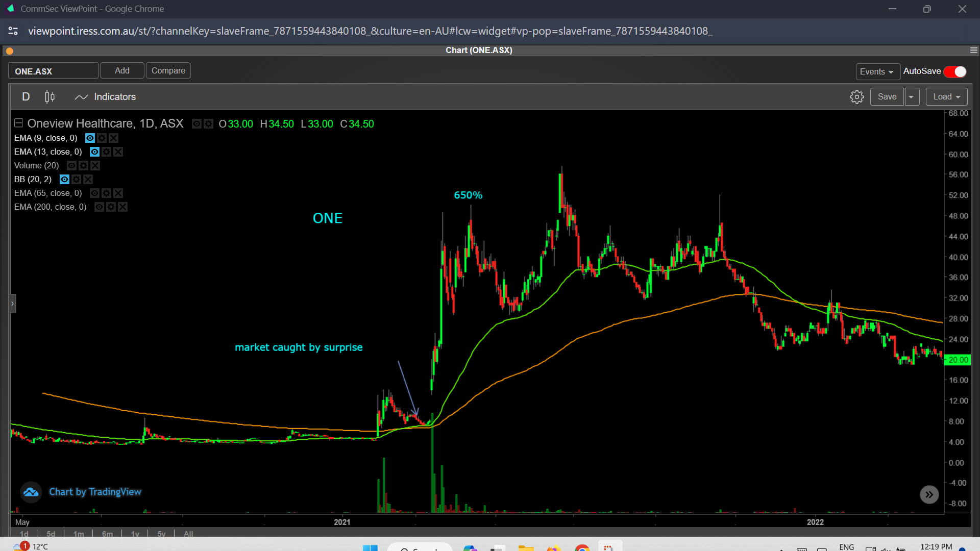
Task: Click the browser address bar URL
Action: (x=370, y=31)
